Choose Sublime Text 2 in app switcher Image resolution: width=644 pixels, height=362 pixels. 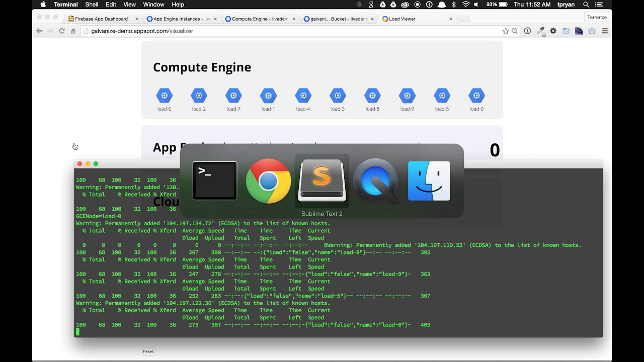[x=321, y=180]
